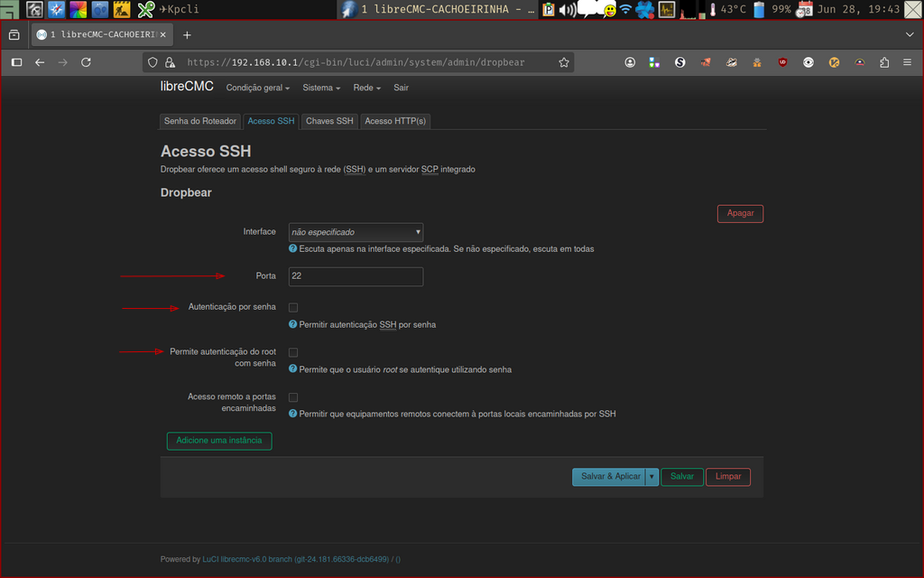
Task: Click the Limpar button
Action: [x=728, y=477]
